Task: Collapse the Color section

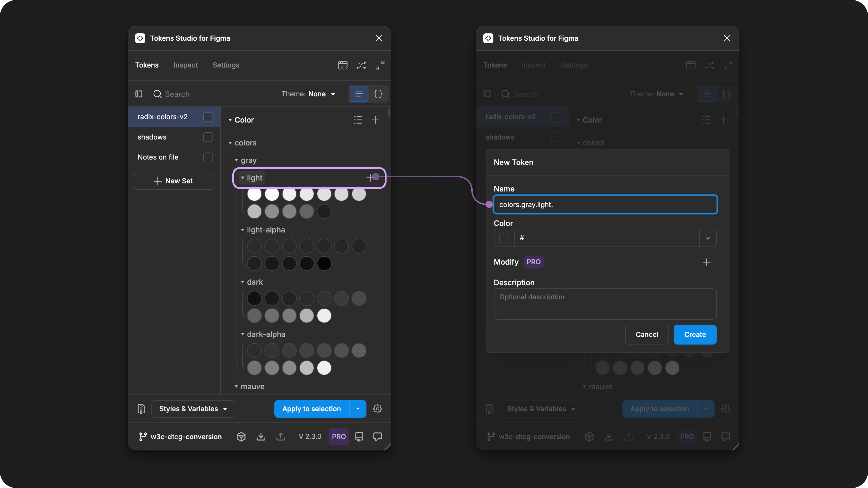Action: [230, 120]
